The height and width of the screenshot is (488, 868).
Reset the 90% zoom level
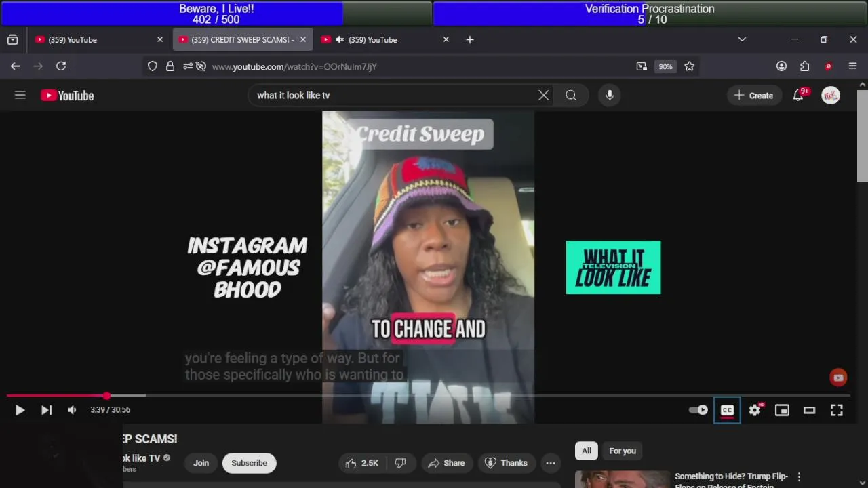665,66
